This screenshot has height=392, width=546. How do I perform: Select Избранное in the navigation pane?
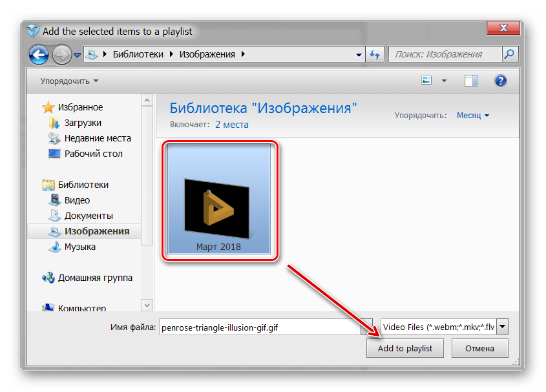[80, 107]
